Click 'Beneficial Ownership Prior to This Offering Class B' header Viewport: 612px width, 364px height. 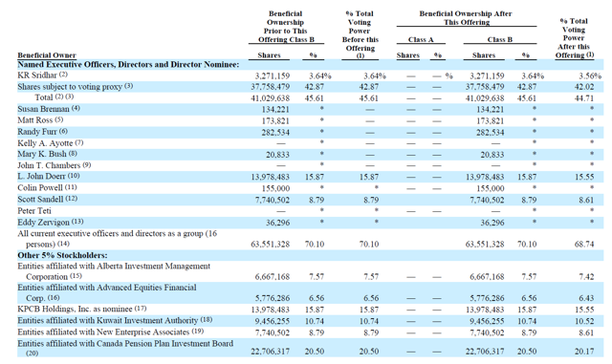286,27
